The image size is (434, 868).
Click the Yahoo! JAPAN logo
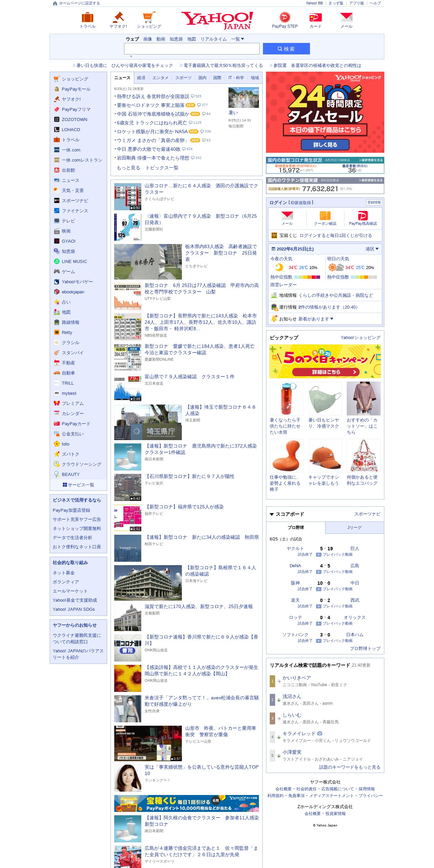[x=217, y=21]
